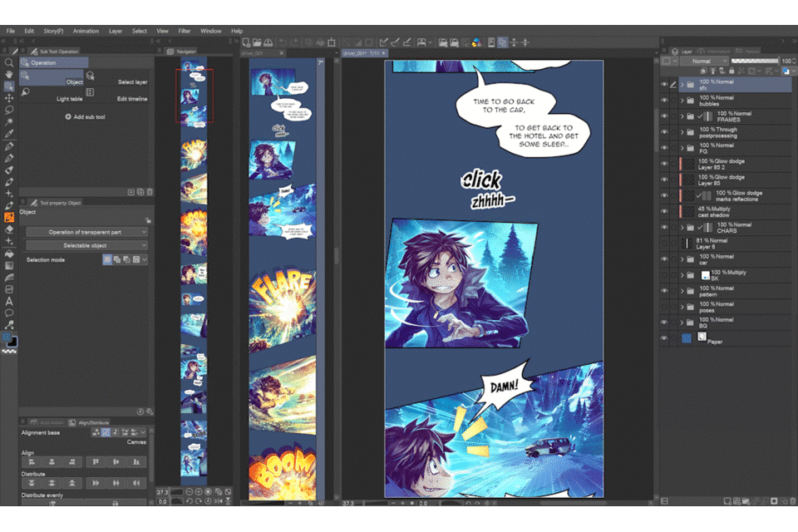Select the Move layer tool
Screen dimensions: 798x532
[8, 98]
